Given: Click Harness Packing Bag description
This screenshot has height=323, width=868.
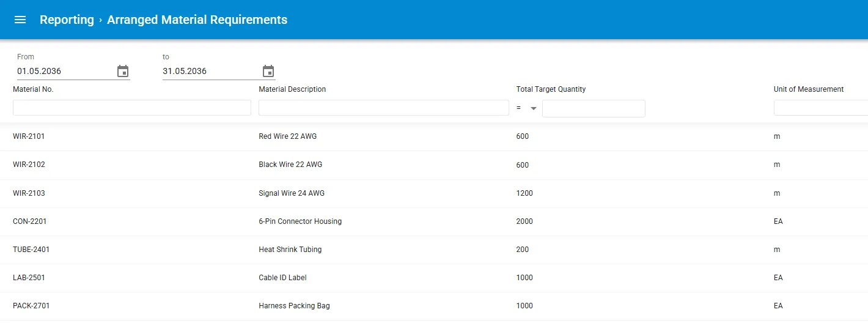Looking at the screenshot, I should [x=294, y=306].
